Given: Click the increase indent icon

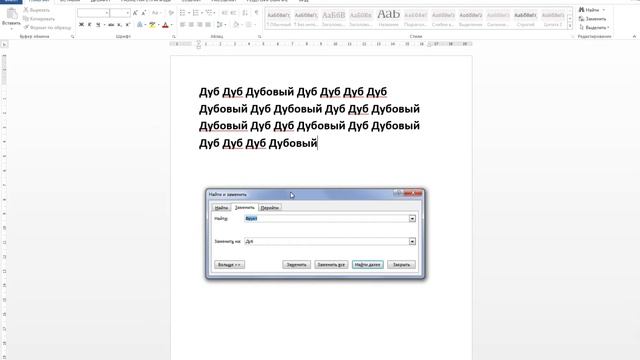Looking at the screenshot, I should coord(233,13).
